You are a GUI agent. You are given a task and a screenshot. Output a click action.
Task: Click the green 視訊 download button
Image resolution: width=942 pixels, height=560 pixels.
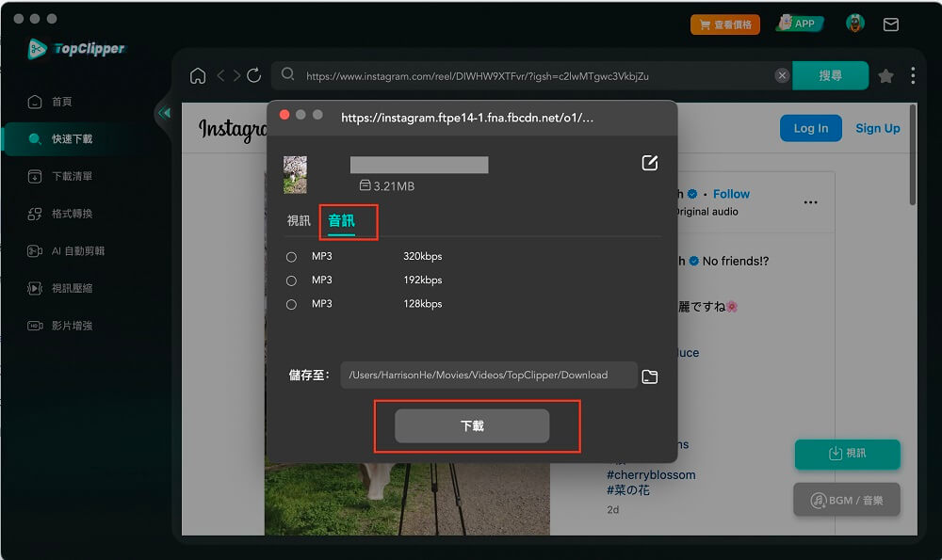click(847, 454)
